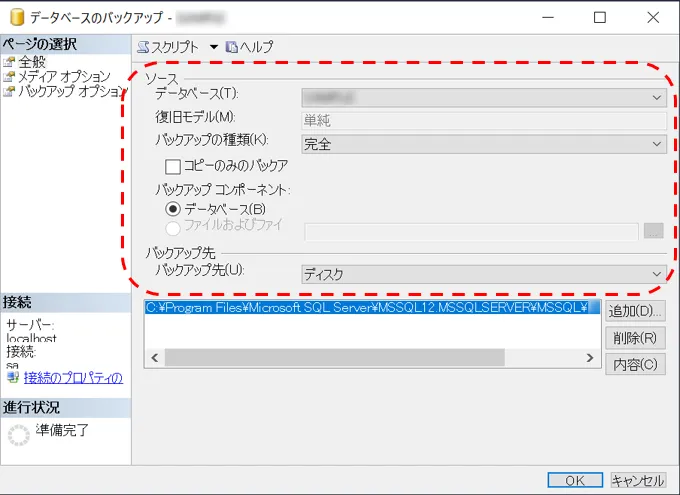Open the バックアップの種類 dropdown

[657, 144]
